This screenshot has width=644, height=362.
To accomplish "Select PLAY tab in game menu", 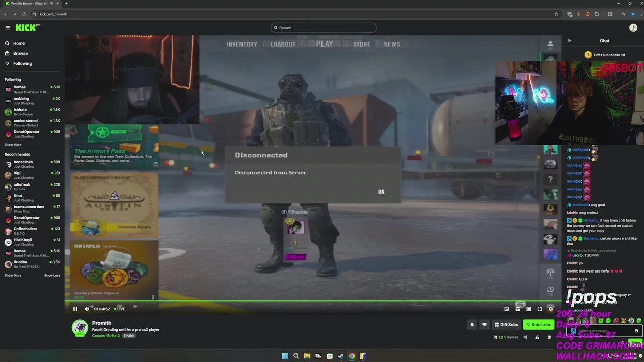I will pos(325,44).
